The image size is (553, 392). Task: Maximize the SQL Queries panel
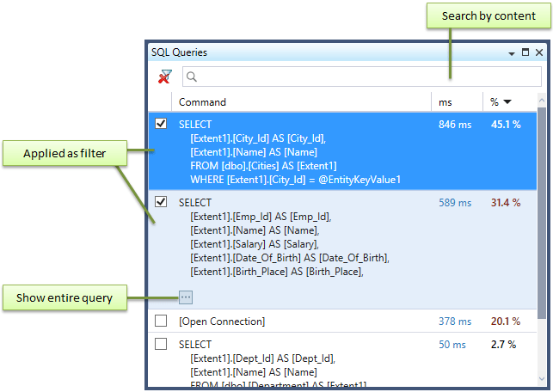[x=525, y=52]
